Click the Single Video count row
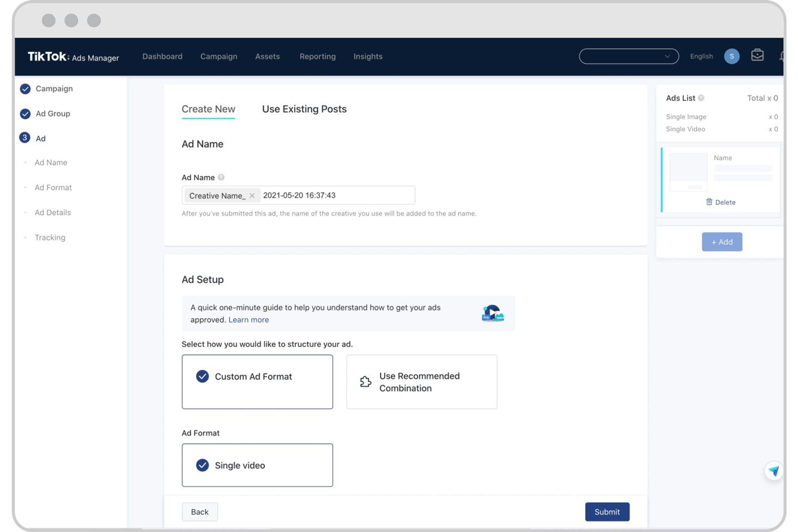Viewport: 798px width, 532px height. click(722, 129)
